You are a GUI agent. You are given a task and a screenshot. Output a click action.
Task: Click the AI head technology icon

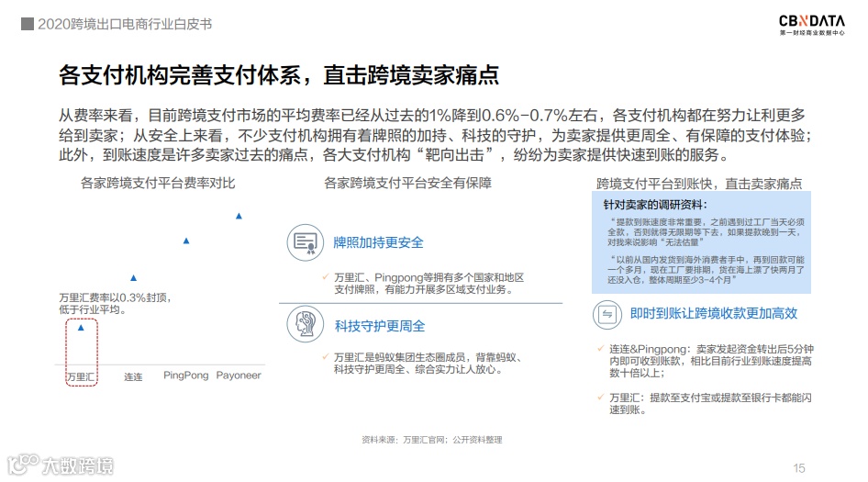pyautogui.click(x=305, y=324)
